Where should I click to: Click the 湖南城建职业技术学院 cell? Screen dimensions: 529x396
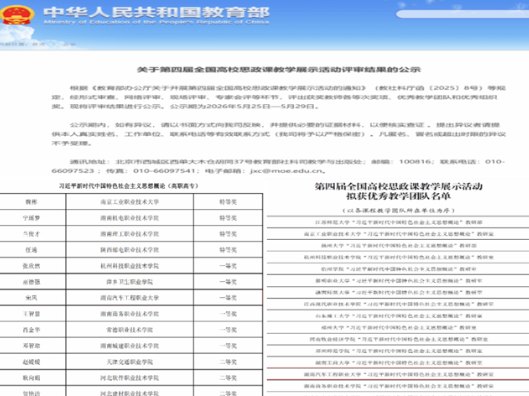pyautogui.click(x=130, y=346)
